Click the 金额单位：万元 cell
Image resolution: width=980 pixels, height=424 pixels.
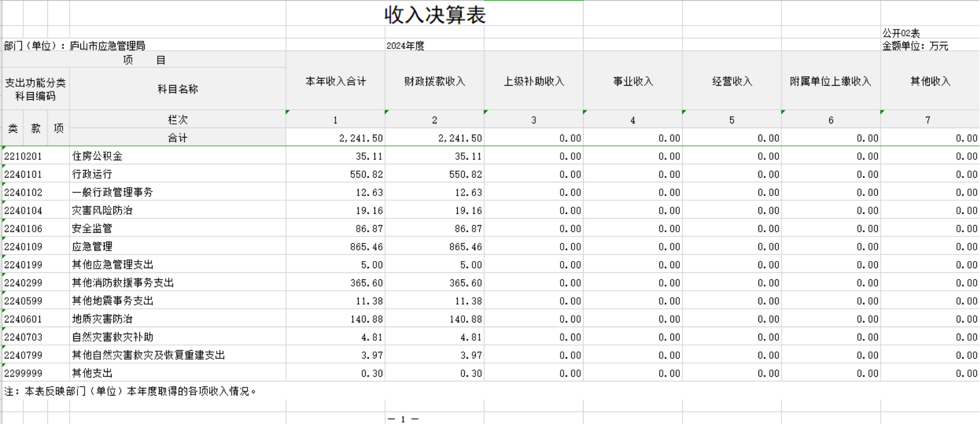[x=915, y=45]
